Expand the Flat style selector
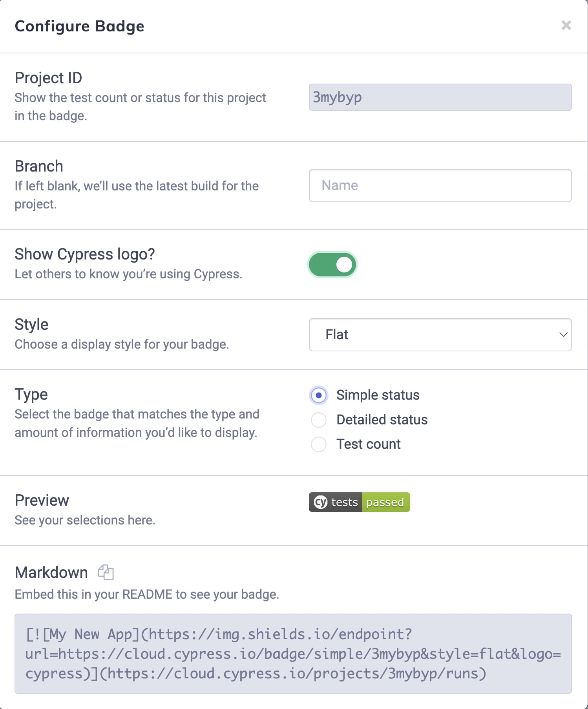 point(440,334)
